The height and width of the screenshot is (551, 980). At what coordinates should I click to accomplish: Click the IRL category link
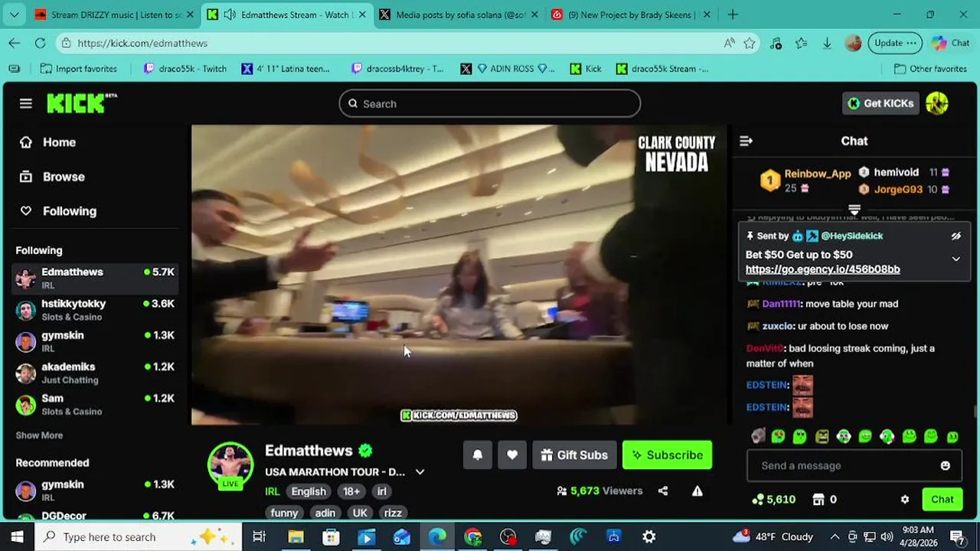click(x=273, y=491)
